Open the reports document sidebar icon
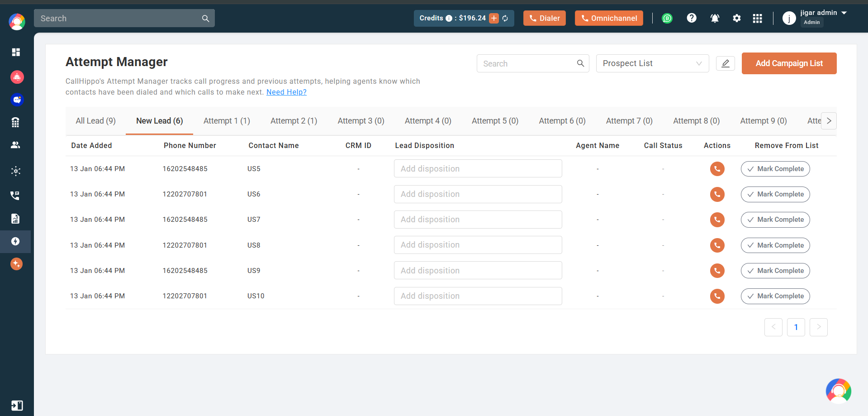Image resolution: width=868 pixels, height=416 pixels. pos(15,219)
